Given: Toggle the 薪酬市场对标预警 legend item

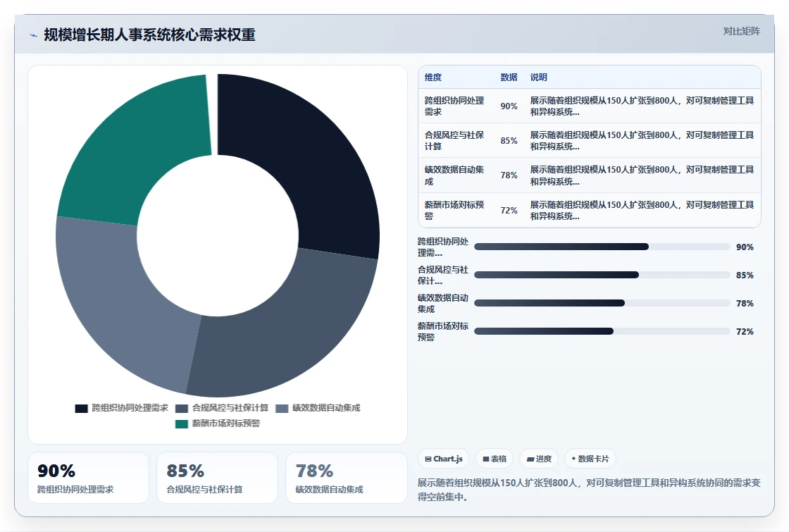Looking at the screenshot, I should [x=218, y=423].
